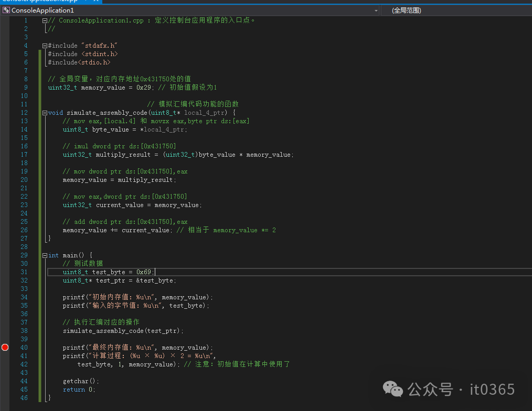The image size is (532, 411).
Task: Collapse the #include region at line 4
Action: tap(45, 46)
